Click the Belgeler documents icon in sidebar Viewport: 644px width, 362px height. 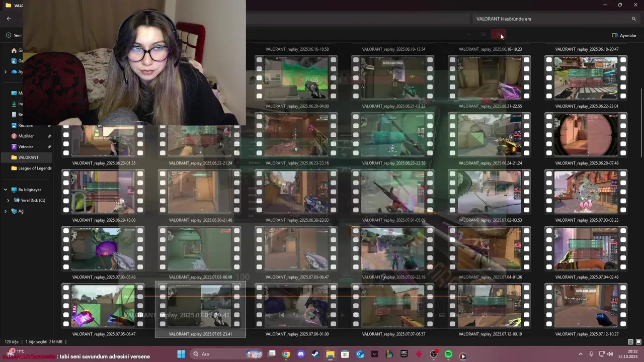[14, 115]
